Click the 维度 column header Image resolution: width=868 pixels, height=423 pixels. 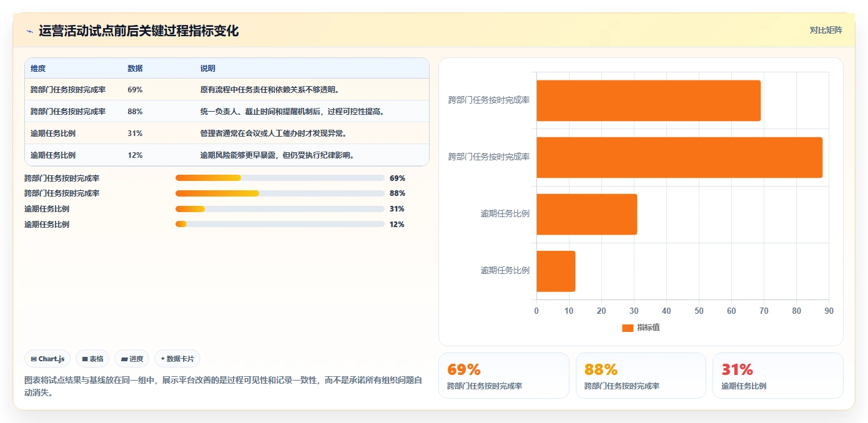tap(38, 69)
